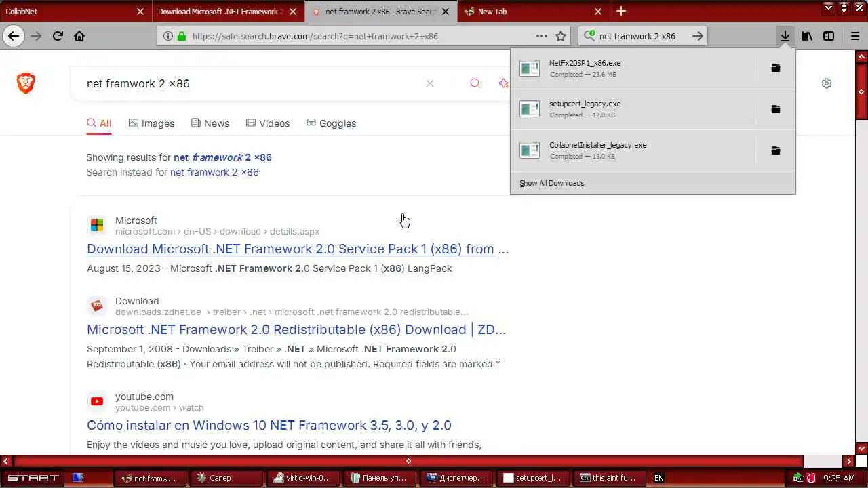Open a new browser tab with plus
The width and height of the screenshot is (868, 488).
[621, 11]
